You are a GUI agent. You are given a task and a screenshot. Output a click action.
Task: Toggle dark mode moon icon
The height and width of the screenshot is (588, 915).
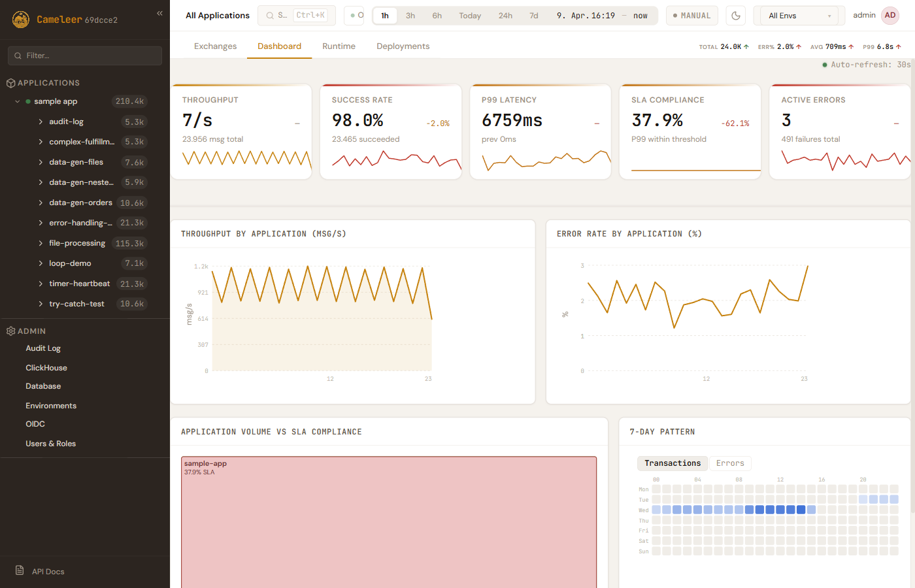[736, 16]
